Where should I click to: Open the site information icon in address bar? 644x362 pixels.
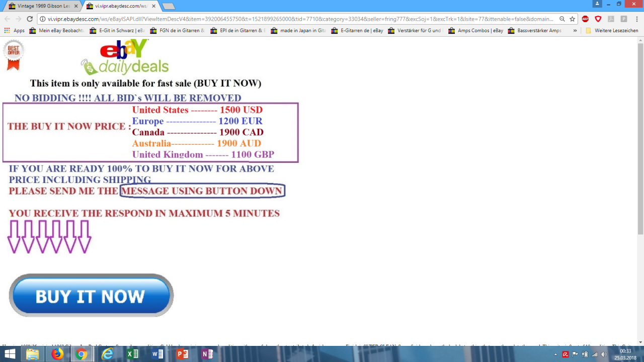tap(43, 19)
